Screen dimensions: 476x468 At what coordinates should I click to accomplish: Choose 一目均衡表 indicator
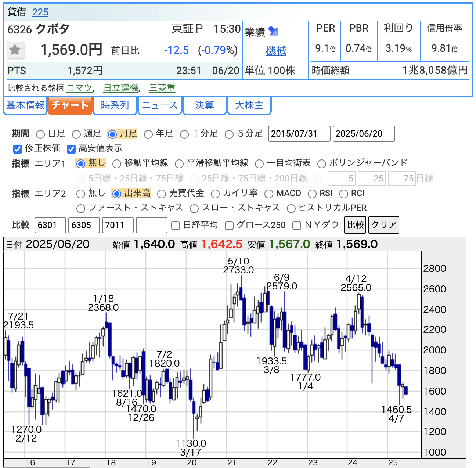click(x=259, y=163)
